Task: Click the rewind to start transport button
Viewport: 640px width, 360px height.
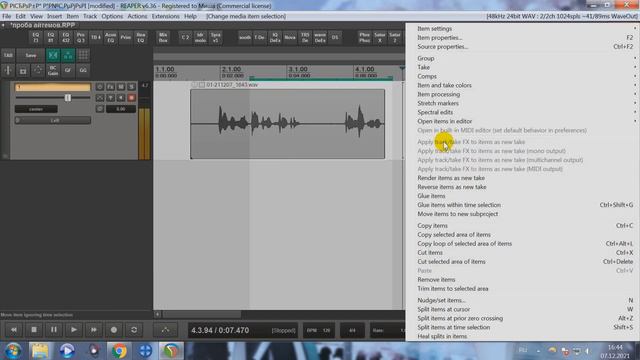Action: click(x=14, y=330)
